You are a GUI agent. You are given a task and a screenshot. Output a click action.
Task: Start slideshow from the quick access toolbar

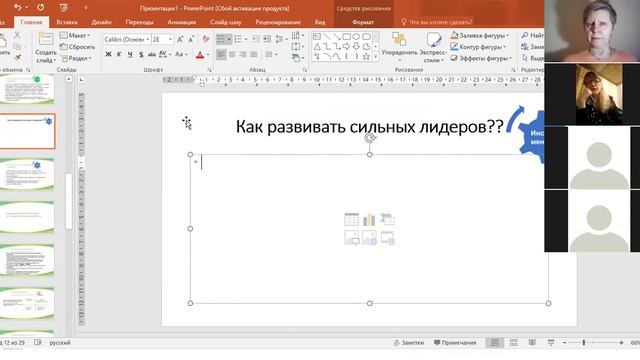tap(64, 7)
